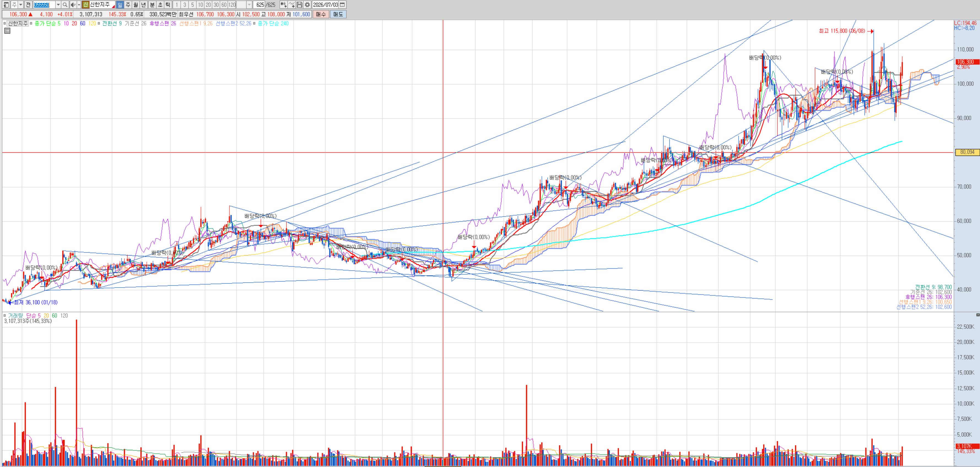The width and height of the screenshot is (980, 467).
Task: Select the 틱 tick period tab
Action: (168, 5)
